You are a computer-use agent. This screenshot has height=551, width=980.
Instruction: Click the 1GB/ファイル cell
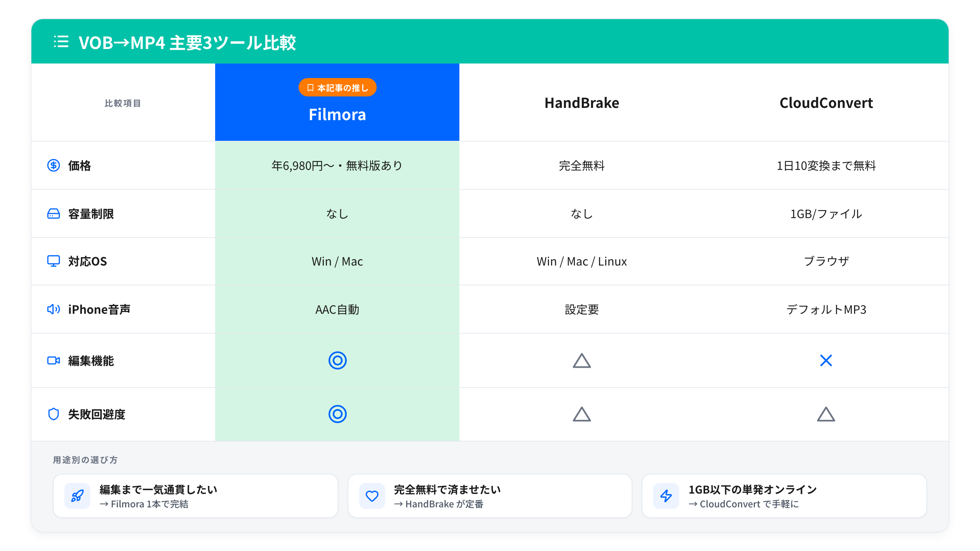tap(826, 214)
